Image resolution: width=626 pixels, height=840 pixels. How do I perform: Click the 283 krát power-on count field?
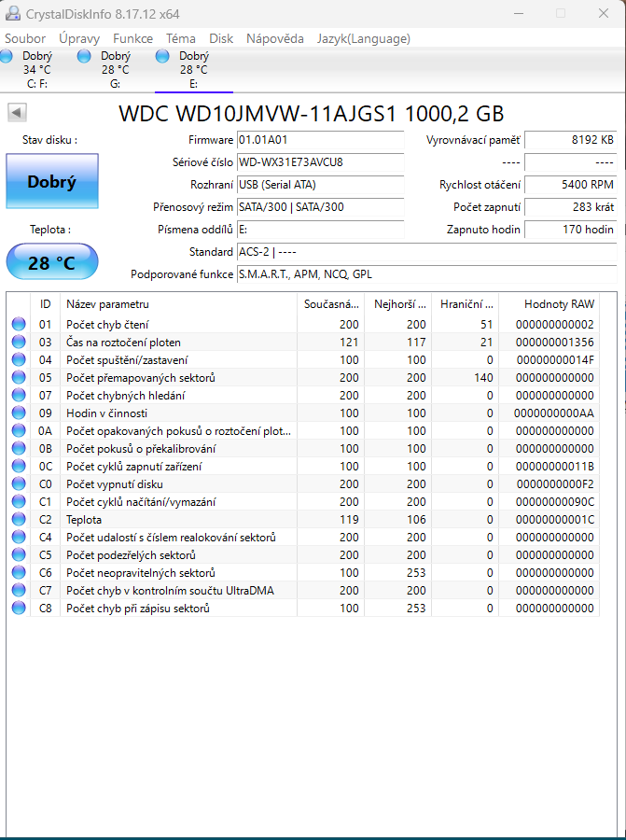coord(571,207)
